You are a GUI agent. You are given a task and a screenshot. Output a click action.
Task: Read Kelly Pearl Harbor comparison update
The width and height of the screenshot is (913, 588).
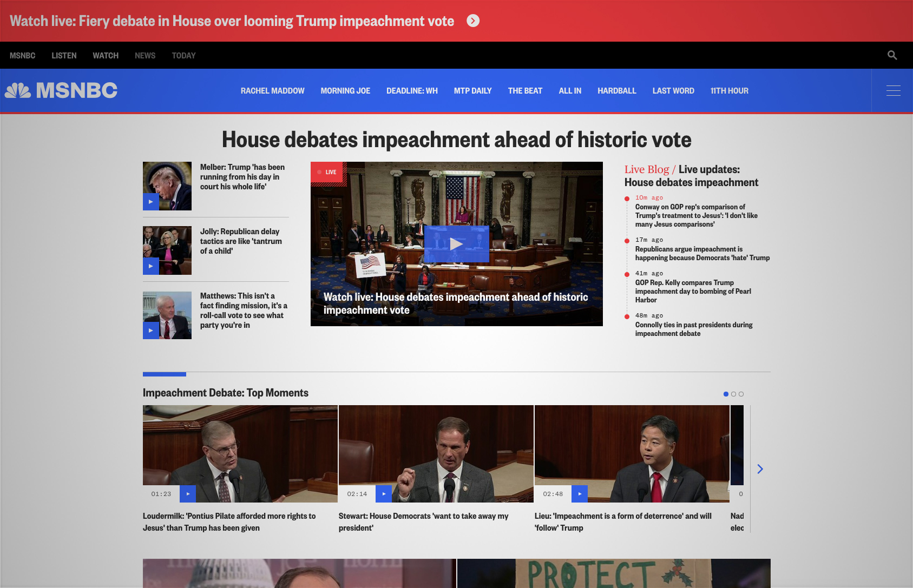(693, 291)
